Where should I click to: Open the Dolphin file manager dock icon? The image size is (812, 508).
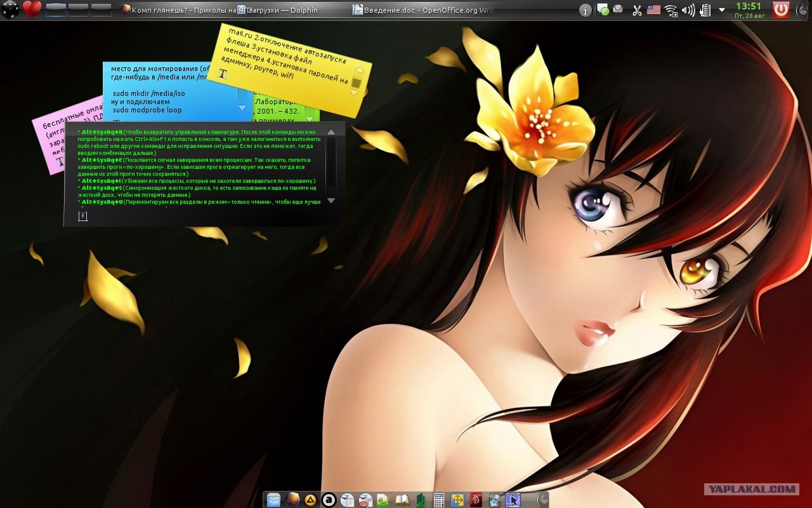pos(274,500)
